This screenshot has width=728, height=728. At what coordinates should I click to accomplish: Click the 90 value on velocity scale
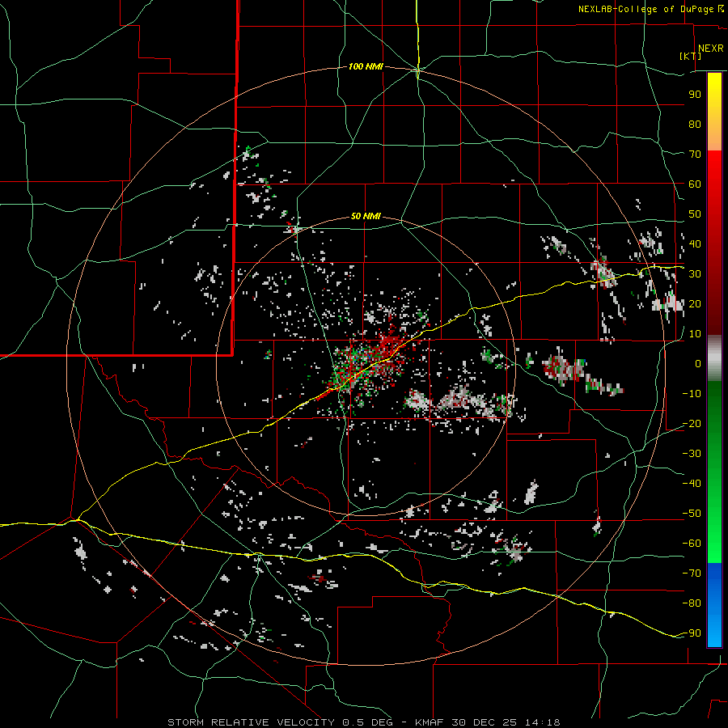click(x=695, y=95)
